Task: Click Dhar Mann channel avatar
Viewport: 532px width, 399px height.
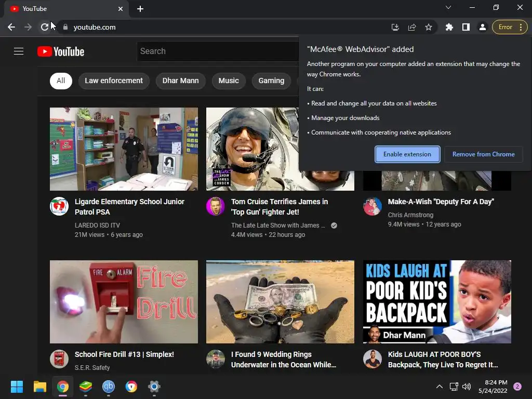Action: click(373, 359)
